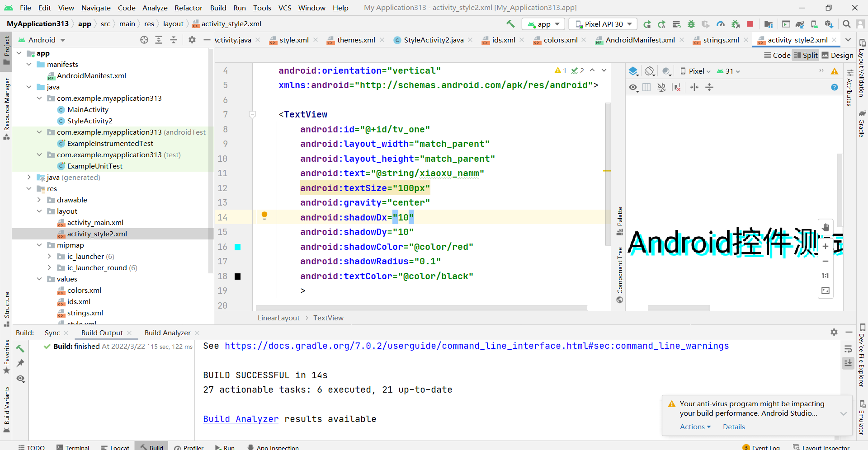Open Build panel settings gear
868x450 pixels.
click(x=834, y=332)
